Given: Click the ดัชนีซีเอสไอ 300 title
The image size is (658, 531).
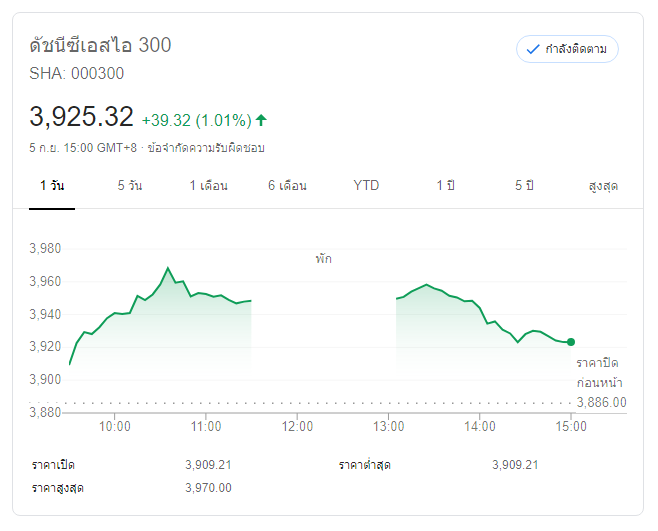Looking at the screenshot, I should tap(100, 45).
